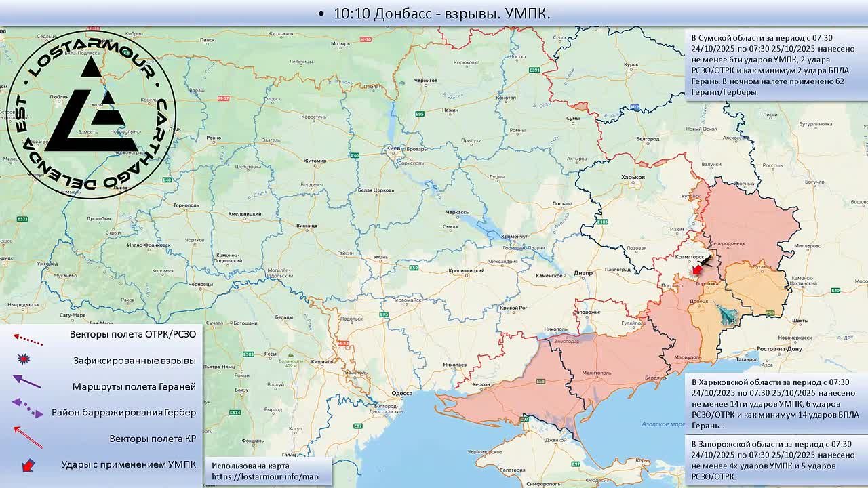Click the Zaporizhzhia region summary text box
Screen dimensions: 868x488
tap(776, 460)
